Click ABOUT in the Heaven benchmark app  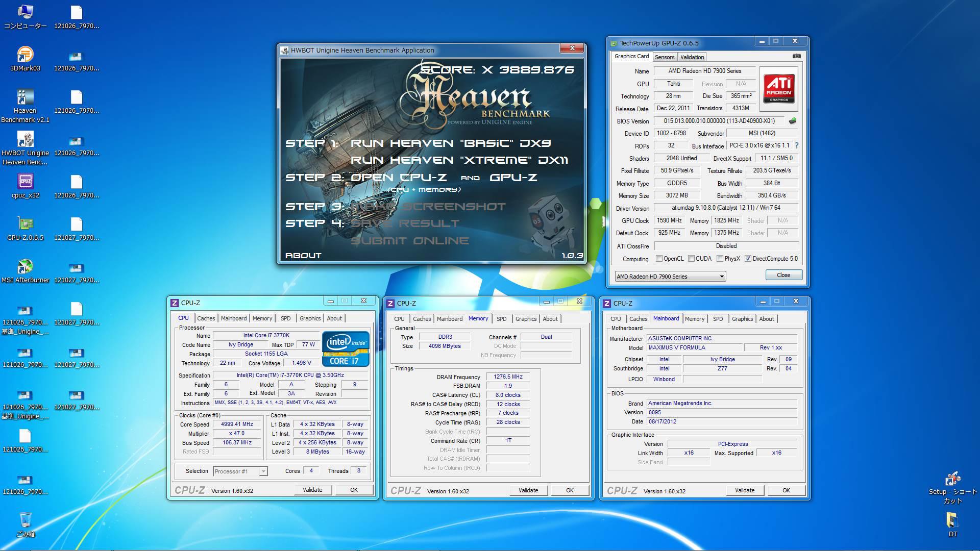(303, 256)
